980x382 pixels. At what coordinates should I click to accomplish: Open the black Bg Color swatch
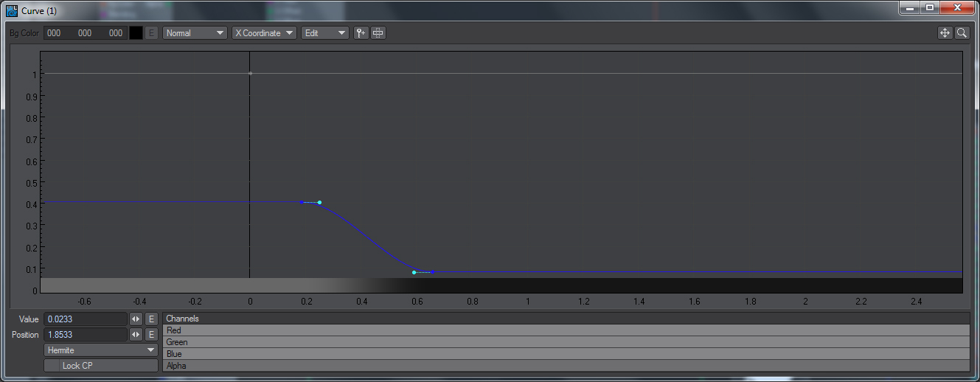coord(136,33)
